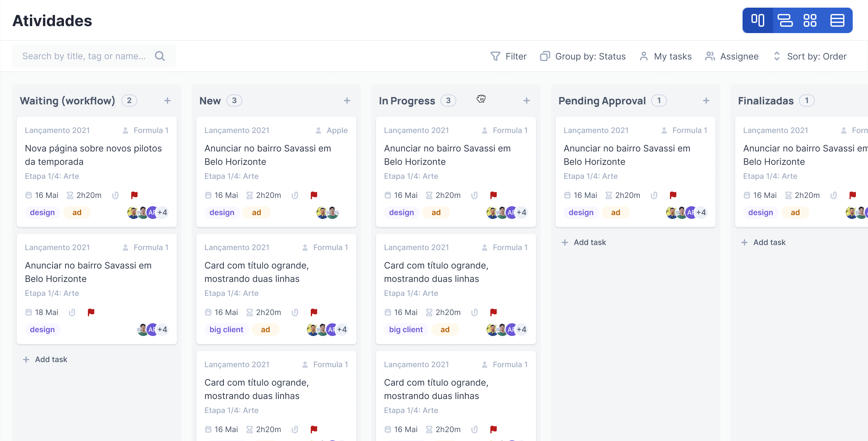Toggle the Assignee filter
Viewport: 868px width, 441px height.
(731, 56)
